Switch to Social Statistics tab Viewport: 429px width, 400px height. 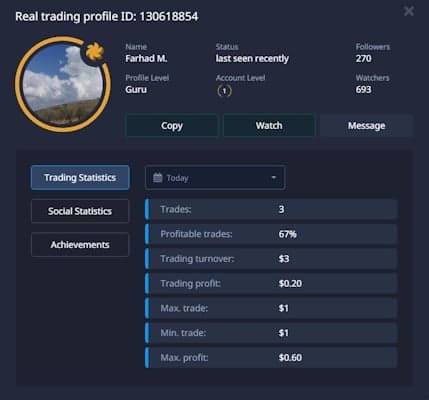click(80, 211)
